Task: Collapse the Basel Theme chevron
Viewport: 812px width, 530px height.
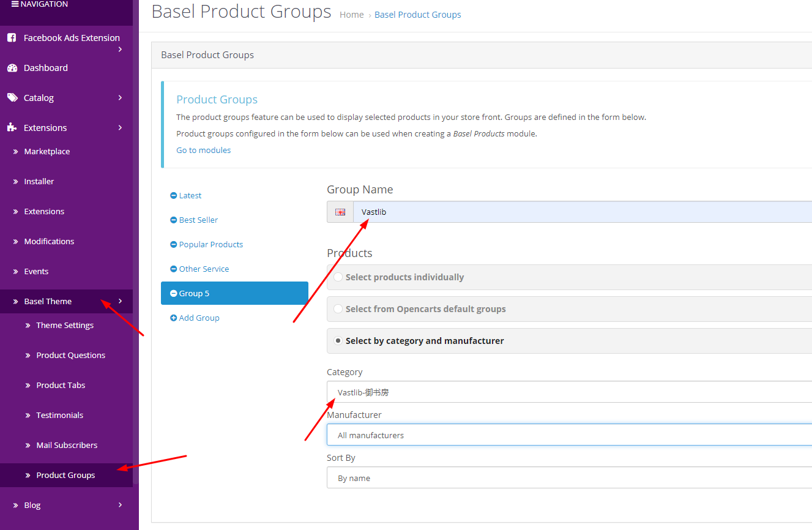Action: pyautogui.click(x=120, y=301)
